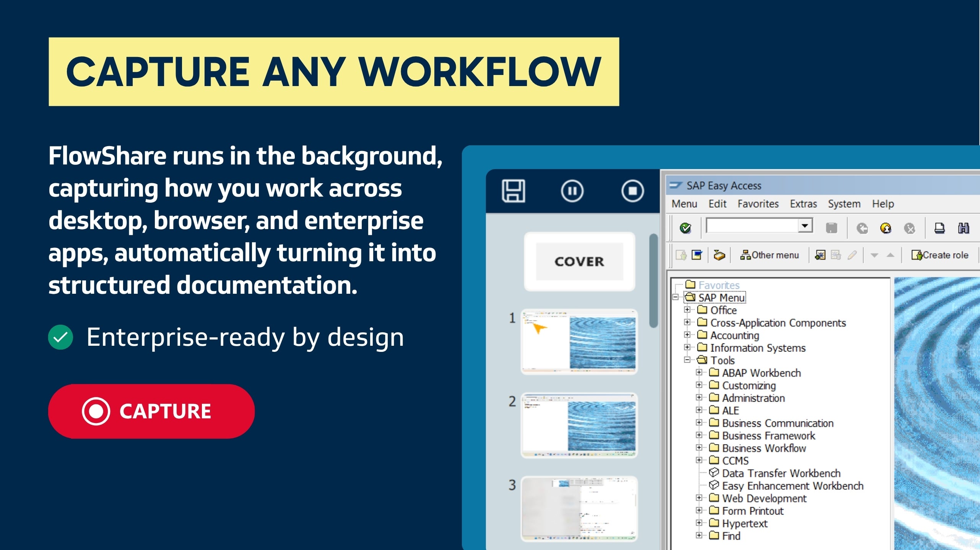The image size is (980, 550).
Task: Select the Form Printout tree item
Action: tap(753, 511)
